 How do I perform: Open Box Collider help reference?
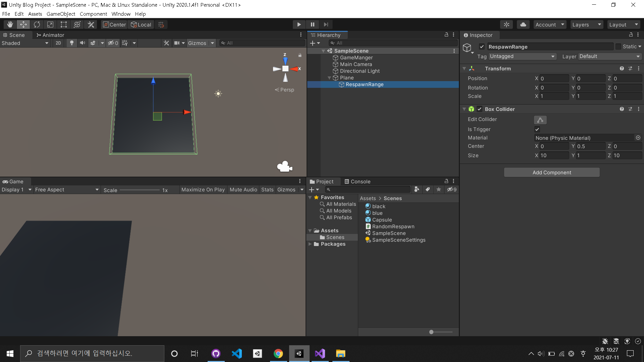(x=622, y=109)
